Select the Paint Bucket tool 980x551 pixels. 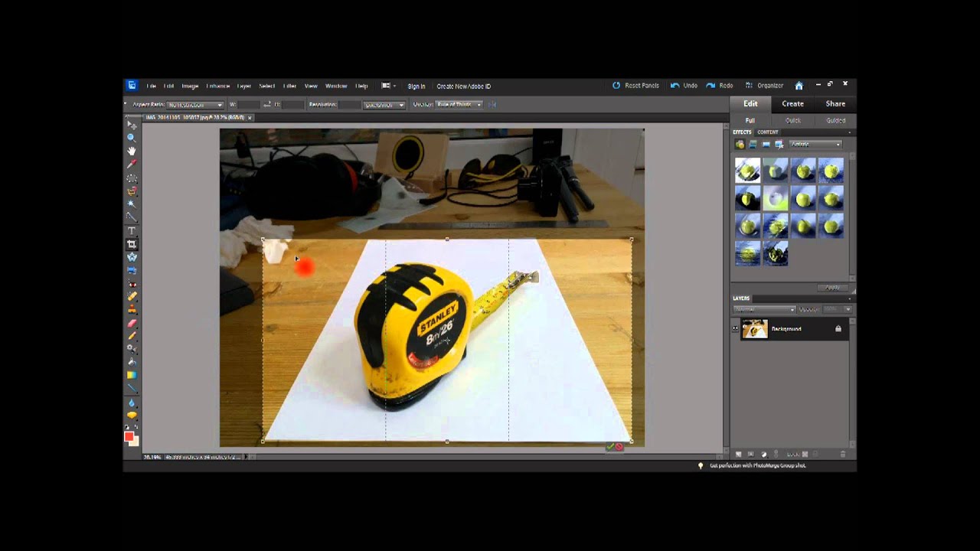(x=132, y=360)
